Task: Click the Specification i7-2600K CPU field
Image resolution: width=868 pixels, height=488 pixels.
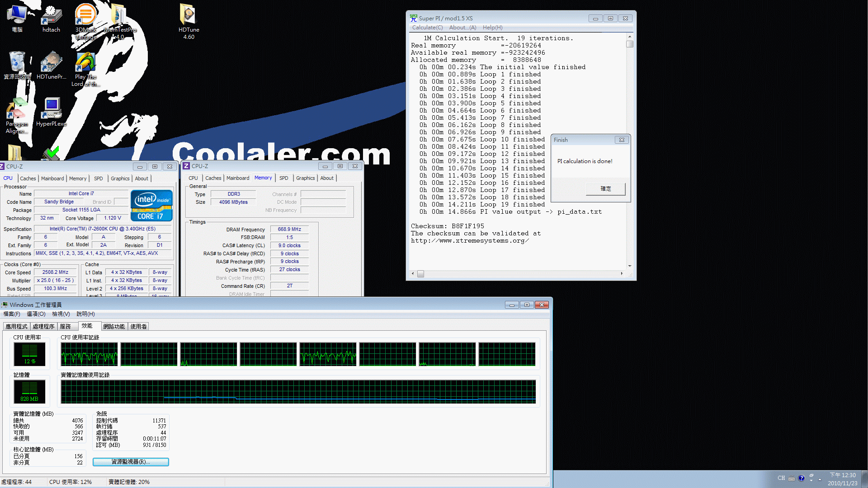Action: point(102,229)
